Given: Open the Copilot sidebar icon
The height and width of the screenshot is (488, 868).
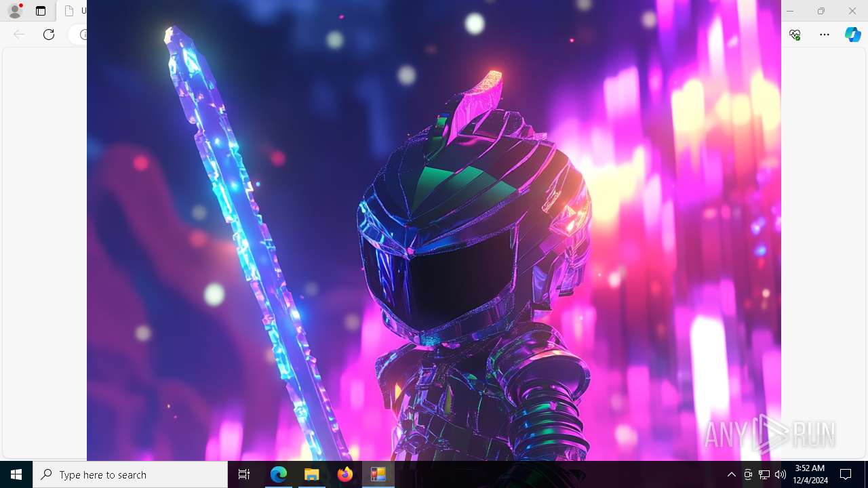Looking at the screenshot, I should pos(853,35).
